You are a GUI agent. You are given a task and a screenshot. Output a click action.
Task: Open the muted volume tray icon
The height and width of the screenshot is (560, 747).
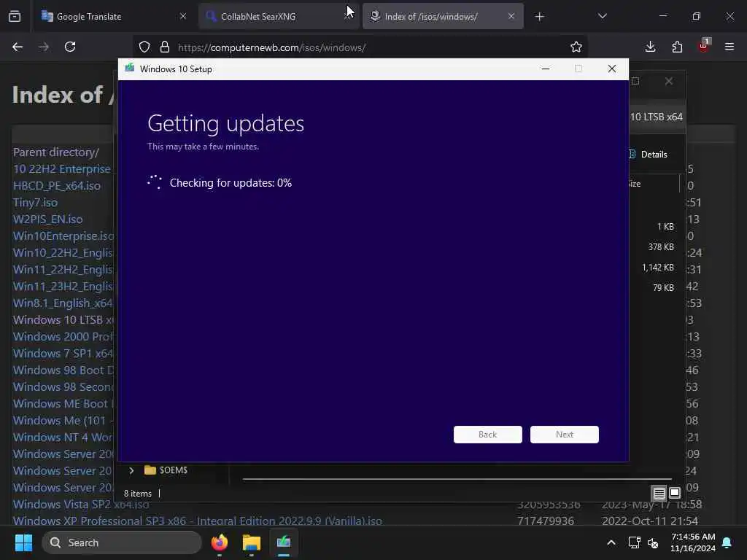pos(653,542)
